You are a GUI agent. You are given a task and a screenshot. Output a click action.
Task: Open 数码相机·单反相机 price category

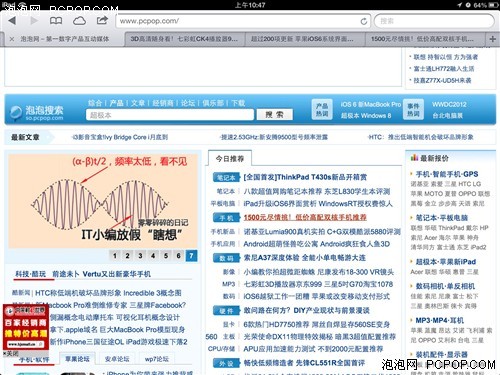(x=445, y=286)
